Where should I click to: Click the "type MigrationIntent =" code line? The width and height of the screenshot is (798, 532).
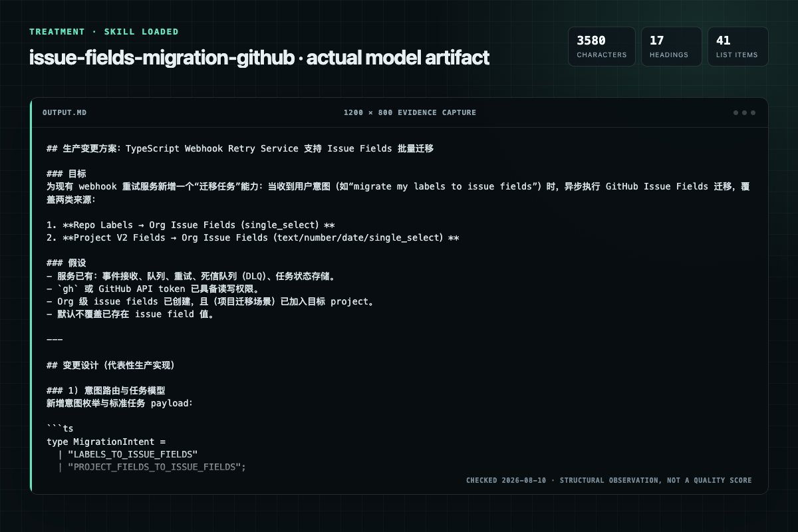[x=106, y=441]
